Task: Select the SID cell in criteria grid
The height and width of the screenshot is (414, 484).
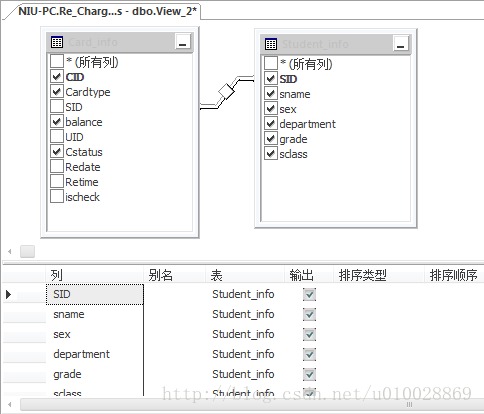Action: (95, 294)
